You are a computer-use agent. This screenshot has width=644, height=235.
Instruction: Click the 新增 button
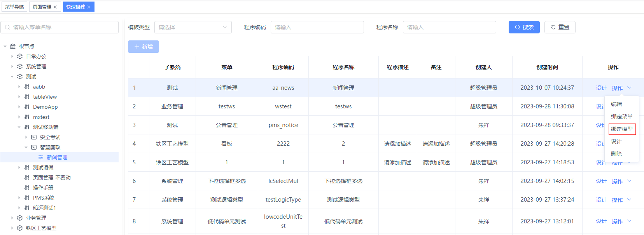[x=143, y=47]
